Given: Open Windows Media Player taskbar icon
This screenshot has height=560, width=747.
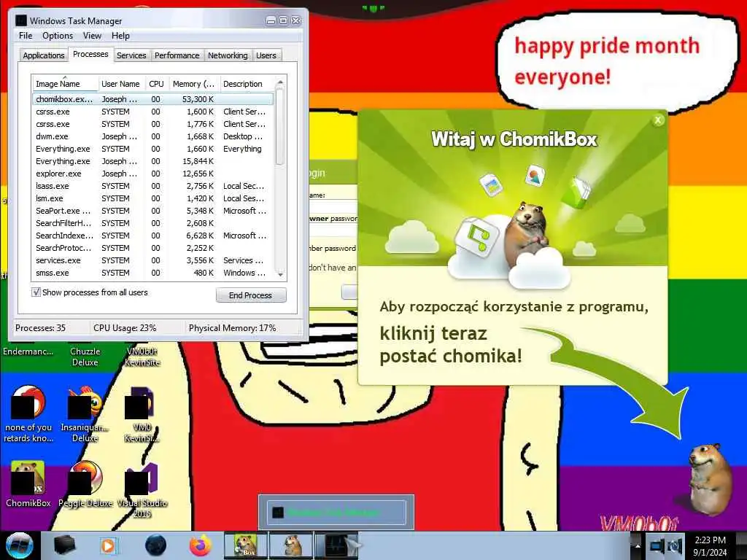Looking at the screenshot, I should (x=108, y=545).
